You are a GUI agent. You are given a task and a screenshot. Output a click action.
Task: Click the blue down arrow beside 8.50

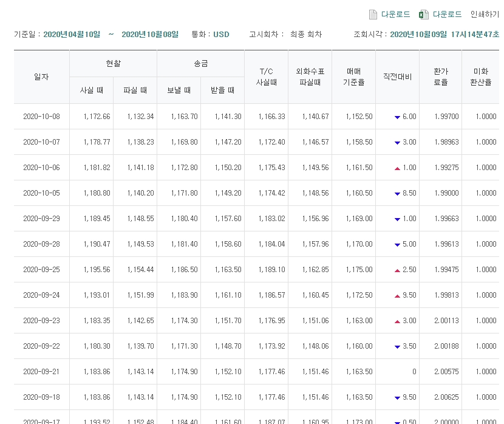coord(397,194)
